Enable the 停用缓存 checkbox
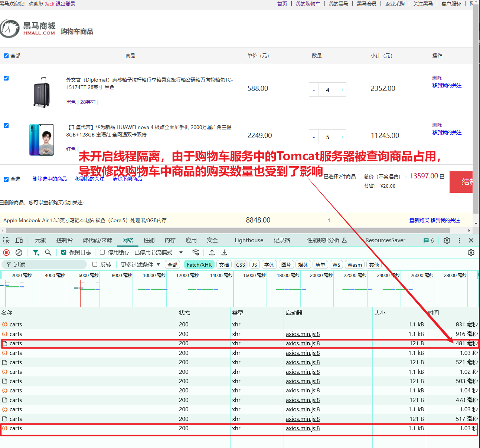Screen dimensions: 480x448 [102, 253]
